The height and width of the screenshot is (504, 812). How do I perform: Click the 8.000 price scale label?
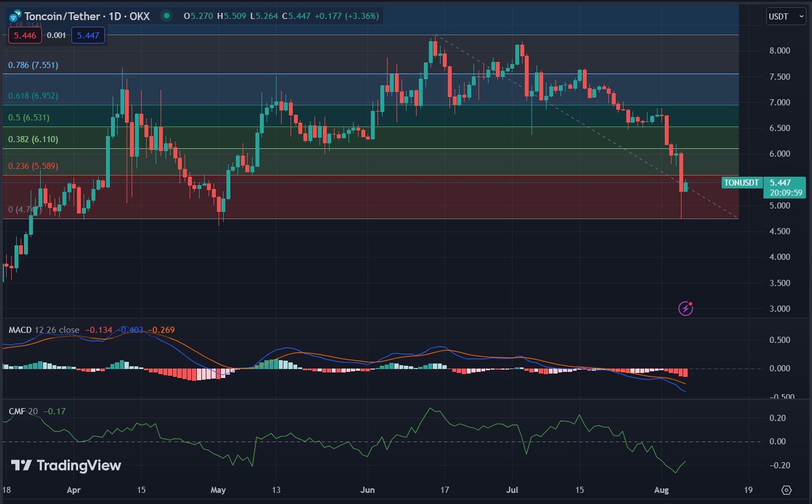[780, 51]
